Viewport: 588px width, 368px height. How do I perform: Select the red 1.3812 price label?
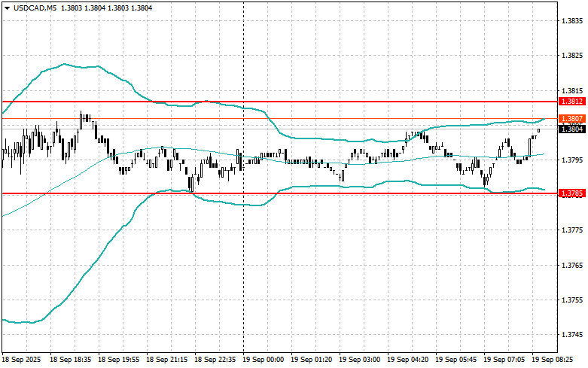pos(572,101)
